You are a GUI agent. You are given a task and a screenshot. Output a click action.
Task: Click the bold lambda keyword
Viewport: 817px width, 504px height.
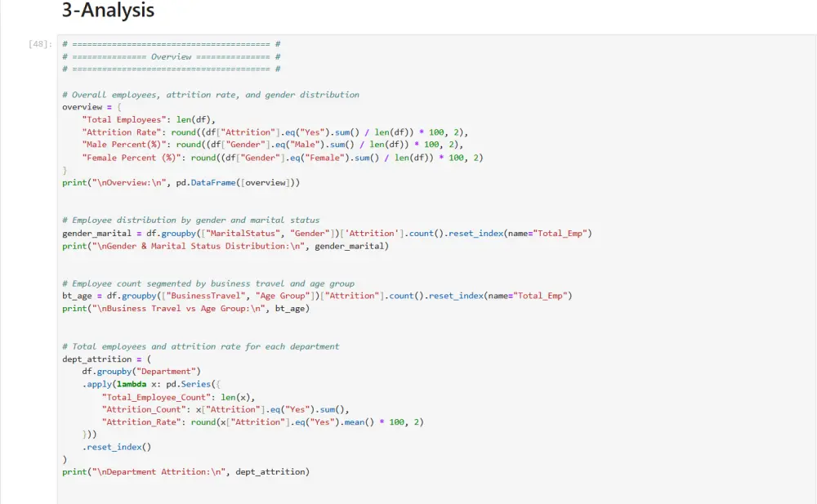131,384
